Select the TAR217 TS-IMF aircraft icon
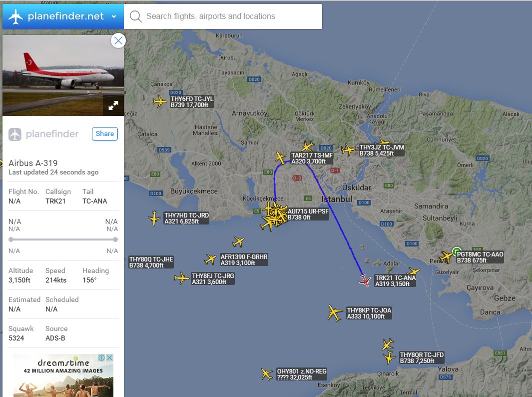Image resolution: width=532 pixels, height=397 pixels. coord(280,157)
